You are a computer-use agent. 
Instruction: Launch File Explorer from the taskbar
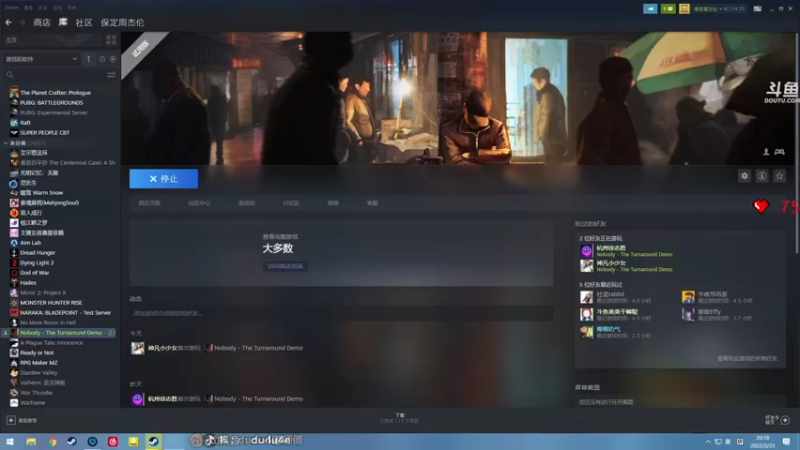pos(31,441)
